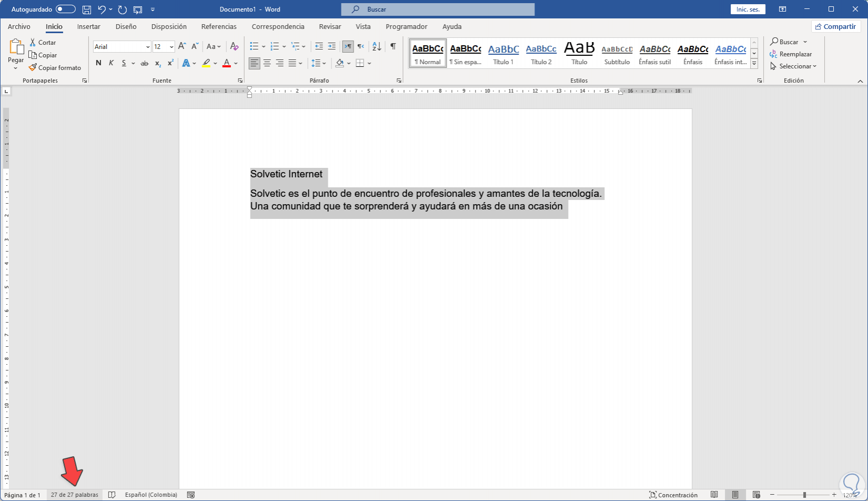
Task: Open Concentración focus mode
Action: point(673,495)
